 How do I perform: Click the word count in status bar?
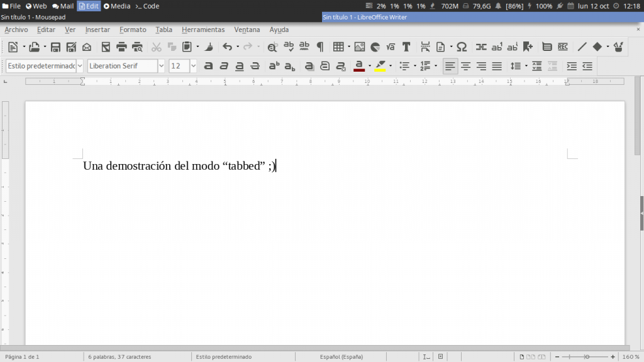pyautogui.click(x=119, y=356)
